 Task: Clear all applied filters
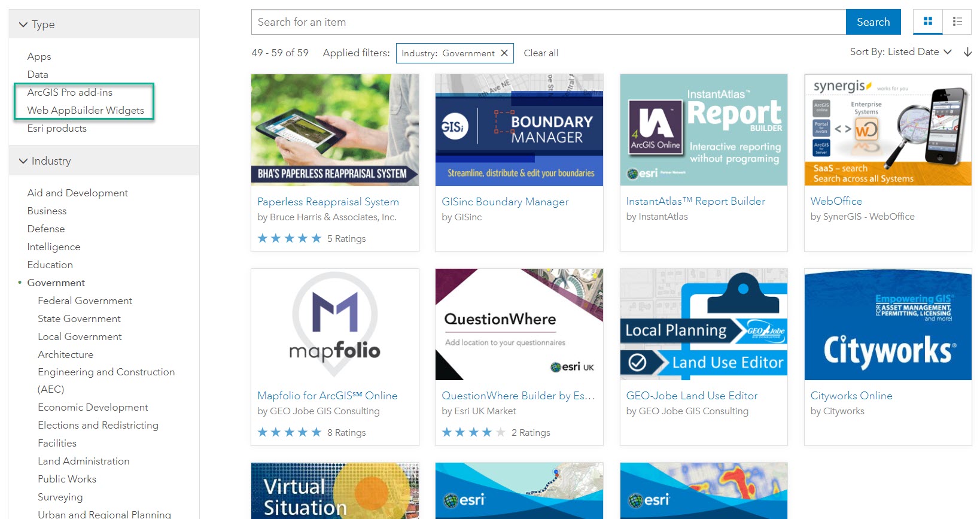point(541,53)
